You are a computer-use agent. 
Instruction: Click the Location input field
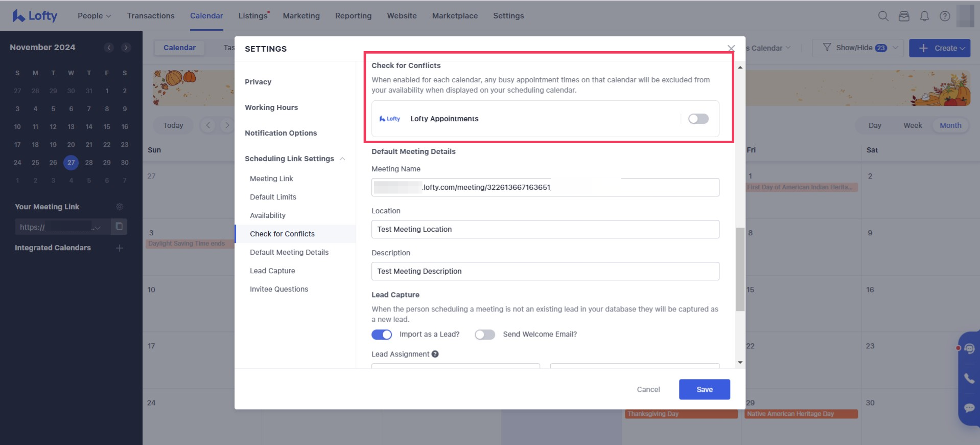pyautogui.click(x=545, y=229)
